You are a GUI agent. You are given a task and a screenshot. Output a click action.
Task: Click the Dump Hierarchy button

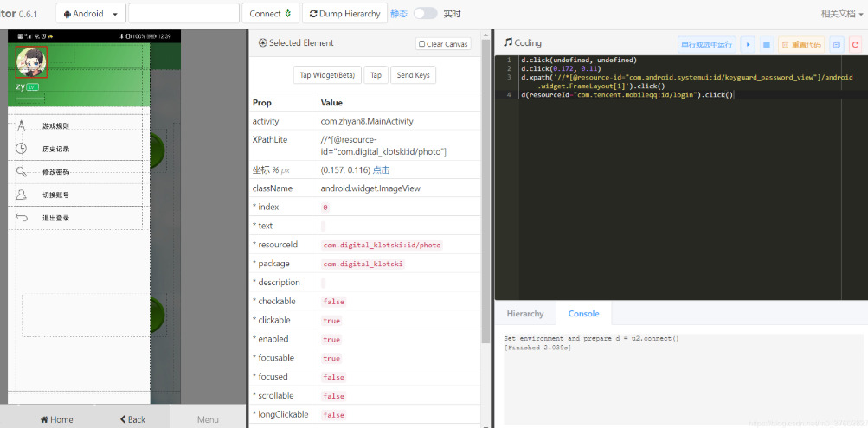344,14
